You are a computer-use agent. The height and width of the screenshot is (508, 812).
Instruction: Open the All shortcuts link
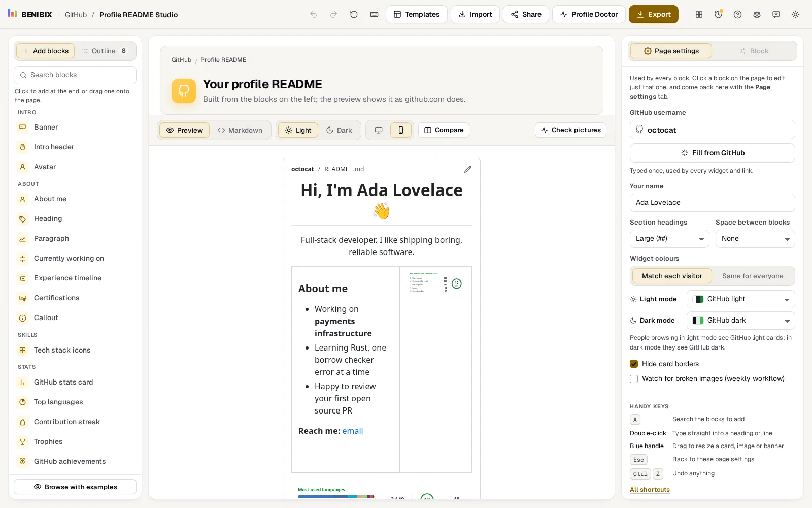650,490
